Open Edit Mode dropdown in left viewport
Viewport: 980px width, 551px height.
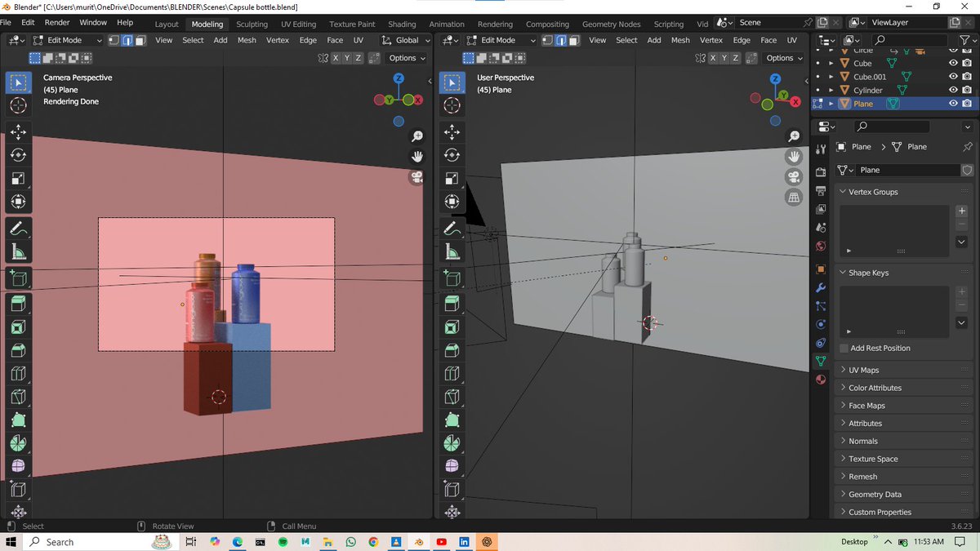pyautogui.click(x=68, y=40)
